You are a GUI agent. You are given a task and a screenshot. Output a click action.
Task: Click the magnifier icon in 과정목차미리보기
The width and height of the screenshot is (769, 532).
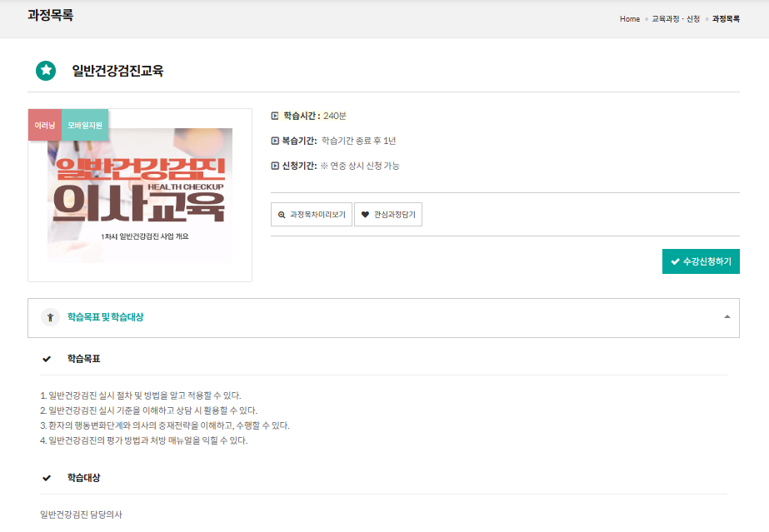pyautogui.click(x=282, y=215)
